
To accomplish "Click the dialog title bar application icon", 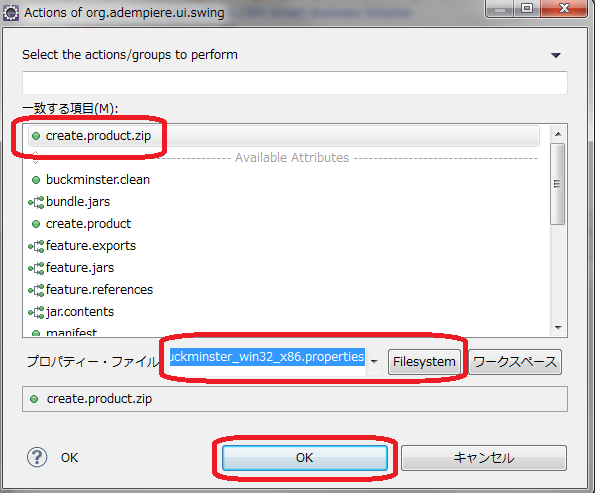I will coord(11,13).
